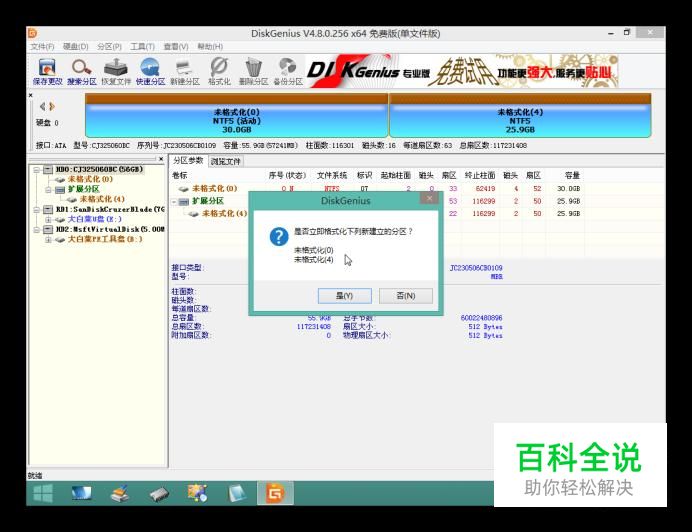
Task: Go to previous disk with left arrow
Action: (42, 106)
